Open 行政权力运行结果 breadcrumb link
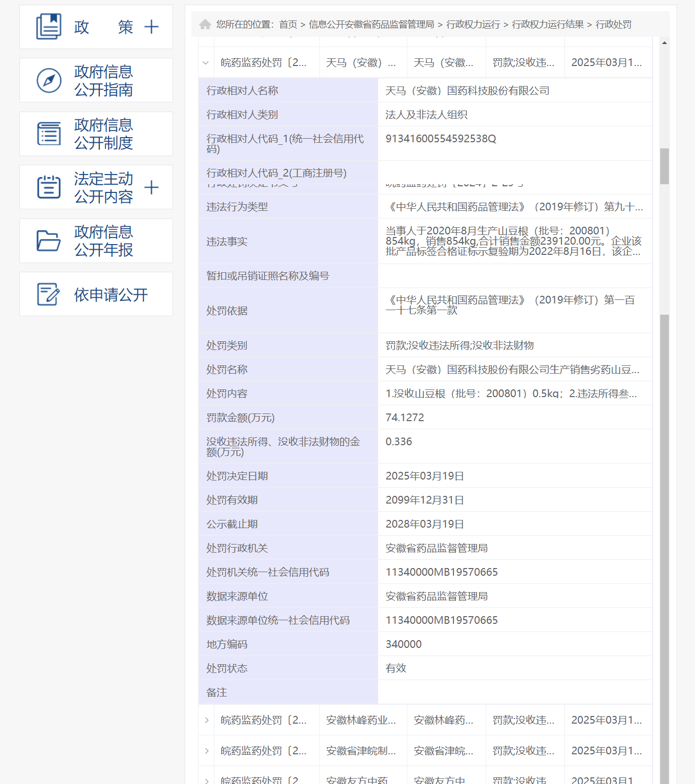 [x=548, y=25]
